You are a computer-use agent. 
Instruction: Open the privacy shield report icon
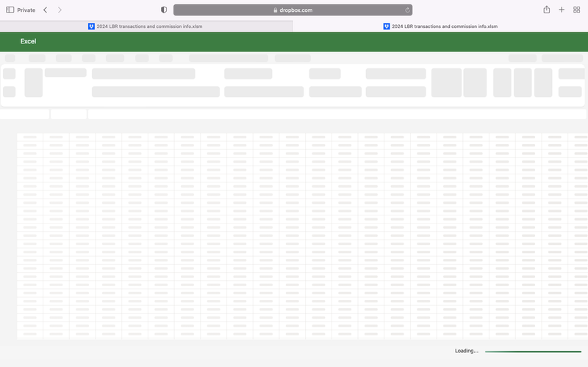pyautogui.click(x=164, y=10)
